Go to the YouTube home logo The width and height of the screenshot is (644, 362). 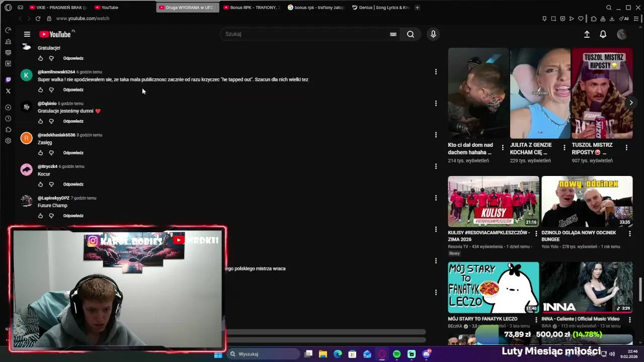pyautogui.click(x=55, y=34)
